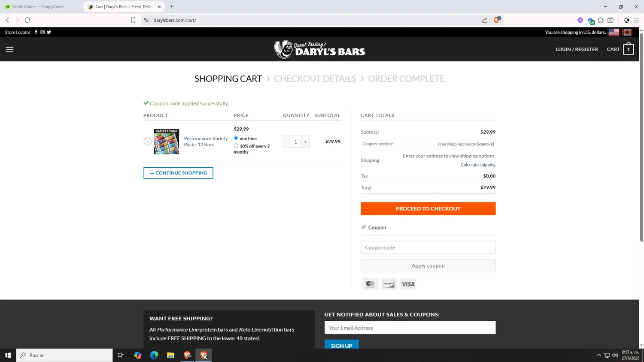644x362 pixels.
Task: Click the page vertical scrollbar
Action: pyautogui.click(x=641, y=137)
